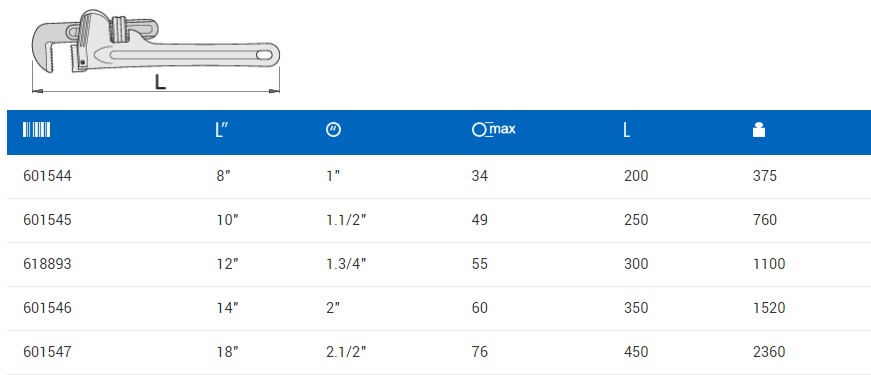
Task: Click the 350 length value
Action: [x=636, y=308]
